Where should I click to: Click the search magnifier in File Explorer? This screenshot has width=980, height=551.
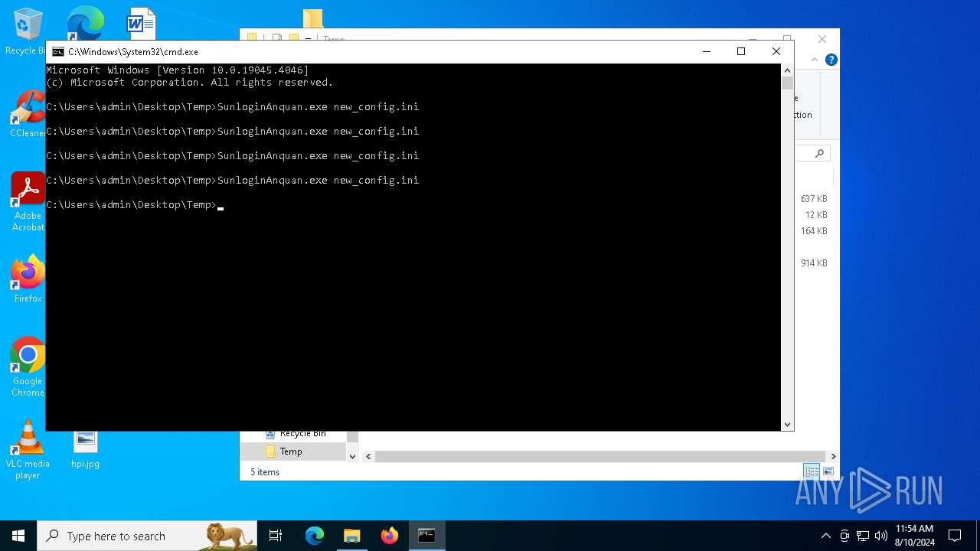click(819, 153)
